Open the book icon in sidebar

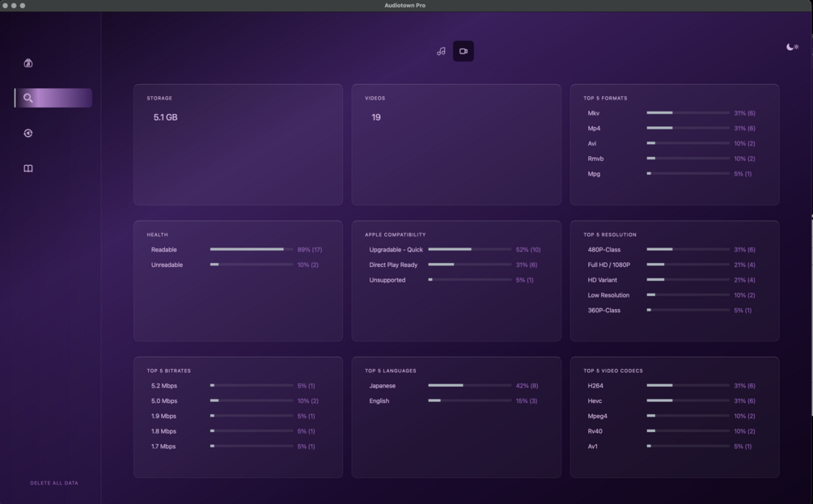tap(28, 168)
